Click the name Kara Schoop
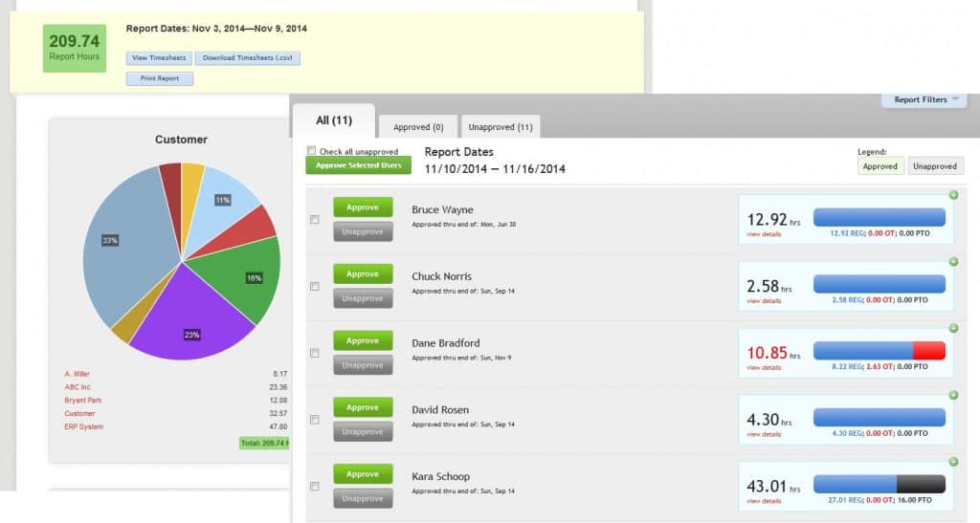 tap(440, 476)
